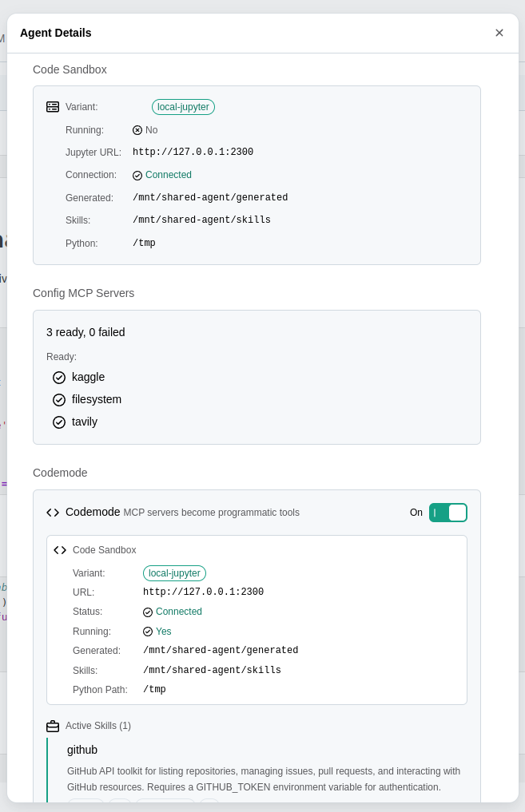Click the check icon beside Running: Yes
This screenshot has height=812, width=525.
click(x=148, y=631)
